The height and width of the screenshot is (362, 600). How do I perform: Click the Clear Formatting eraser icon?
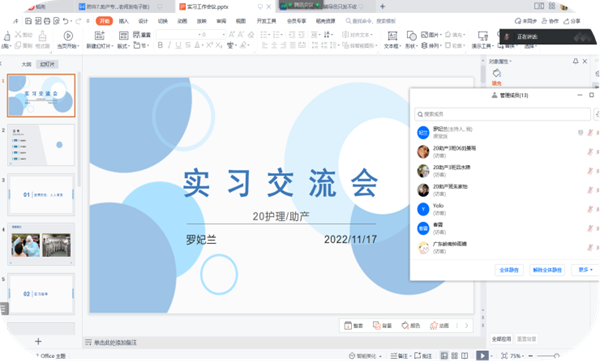tap(251, 34)
